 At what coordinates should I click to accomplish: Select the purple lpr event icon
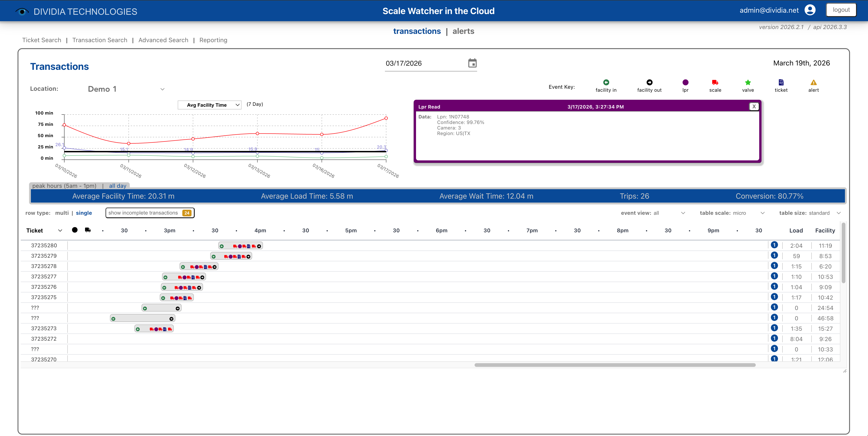685,82
